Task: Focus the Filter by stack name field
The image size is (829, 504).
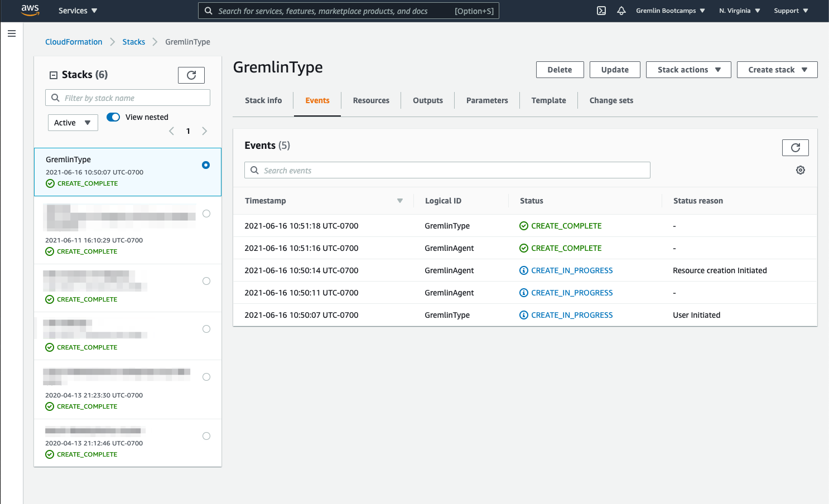Action: [128, 98]
